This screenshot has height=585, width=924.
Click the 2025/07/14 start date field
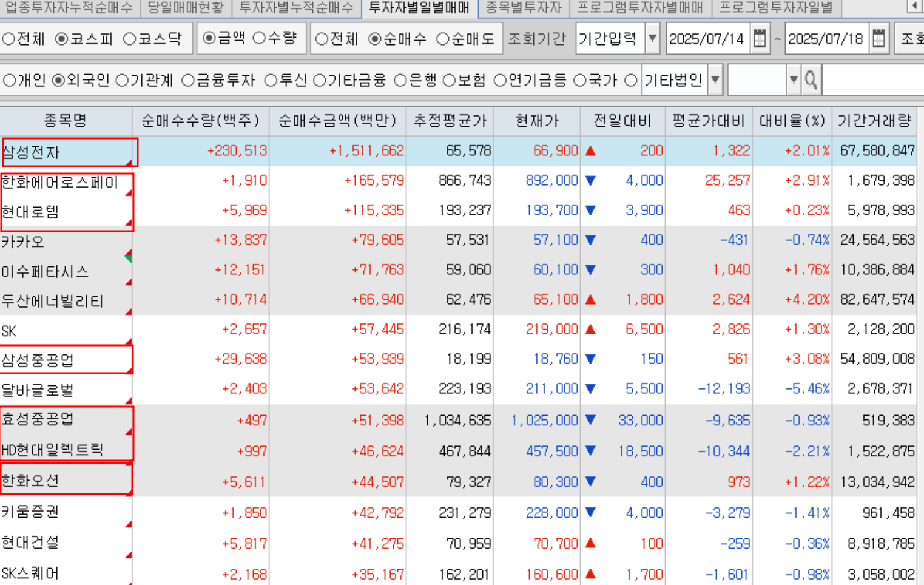pos(706,39)
